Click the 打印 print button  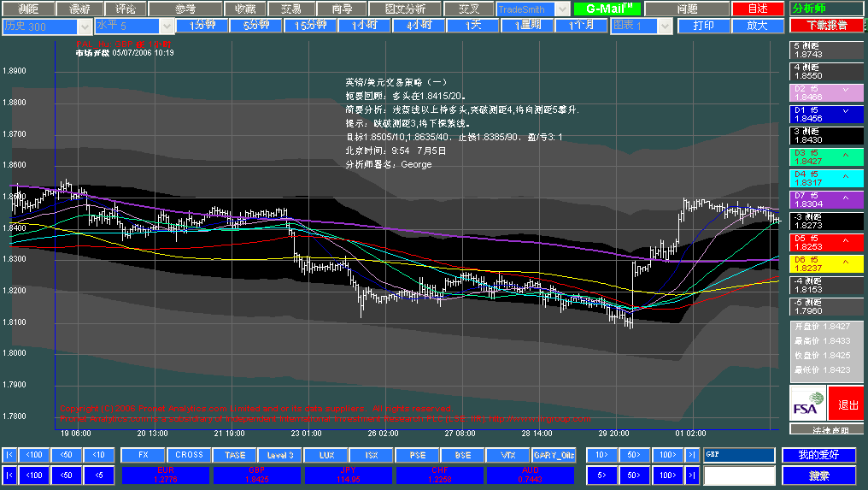click(704, 26)
